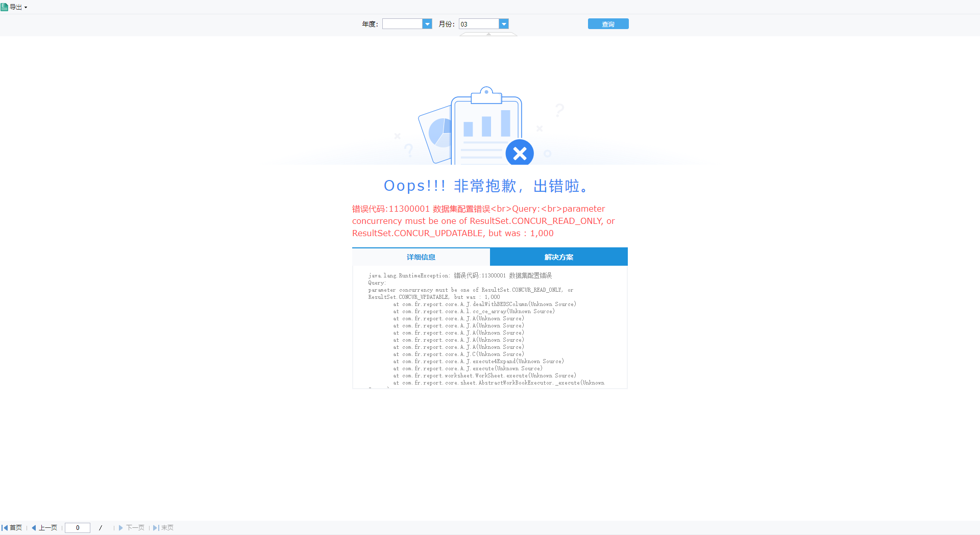Image resolution: width=980 pixels, height=535 pixels.
Task: Jump to last page with 末页
Action: [x=163, y=528]
